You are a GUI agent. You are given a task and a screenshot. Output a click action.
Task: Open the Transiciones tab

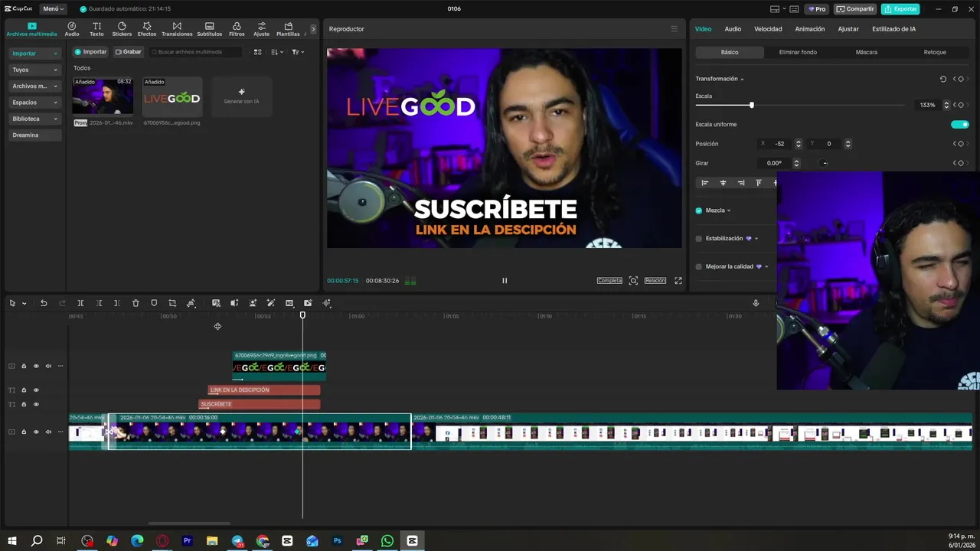click(177, 29)
